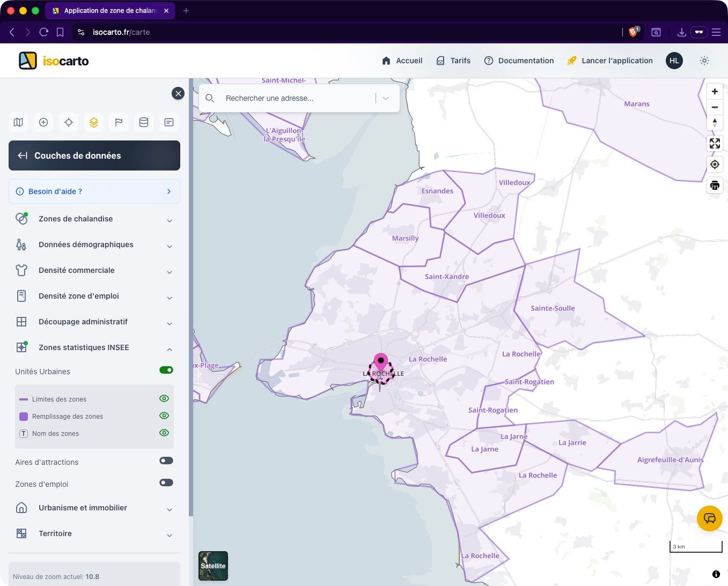Select the flag icon in sidebar toolbar
Viewport: 728px width, 586px height.
[x=119, y=122]
